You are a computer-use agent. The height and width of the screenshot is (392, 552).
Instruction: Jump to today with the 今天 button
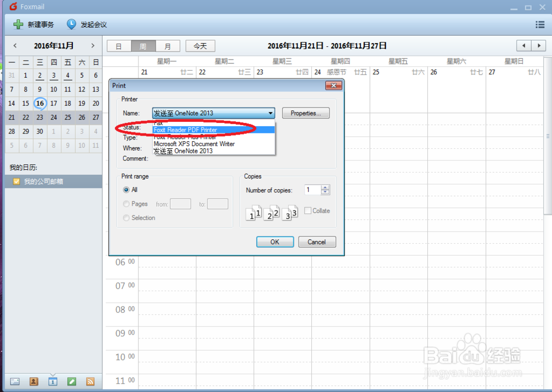pos(200,46)
